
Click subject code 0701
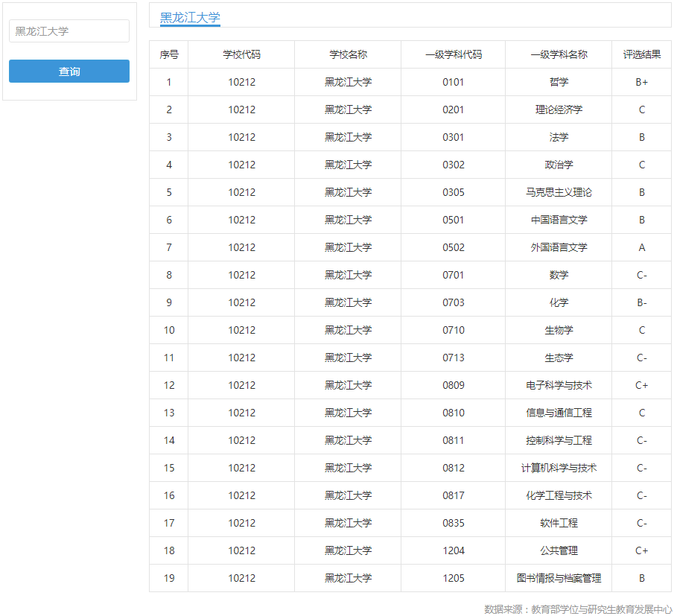[x=454, y=275]
